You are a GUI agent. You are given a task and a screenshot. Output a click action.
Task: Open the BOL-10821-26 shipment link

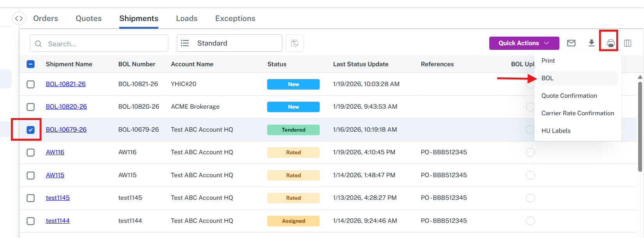tap(65, 84)
